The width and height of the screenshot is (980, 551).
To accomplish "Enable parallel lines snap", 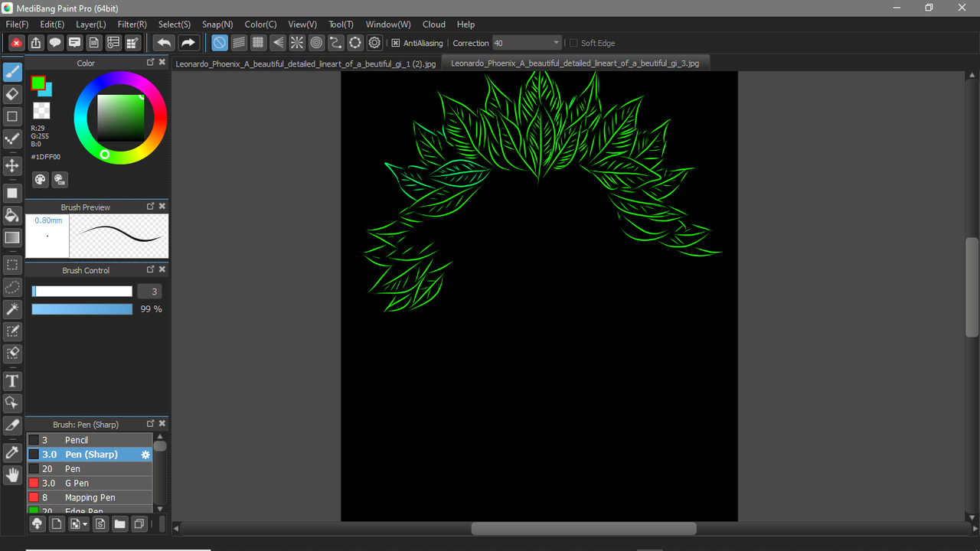I will pyautogui.click(x=239, y=43).
